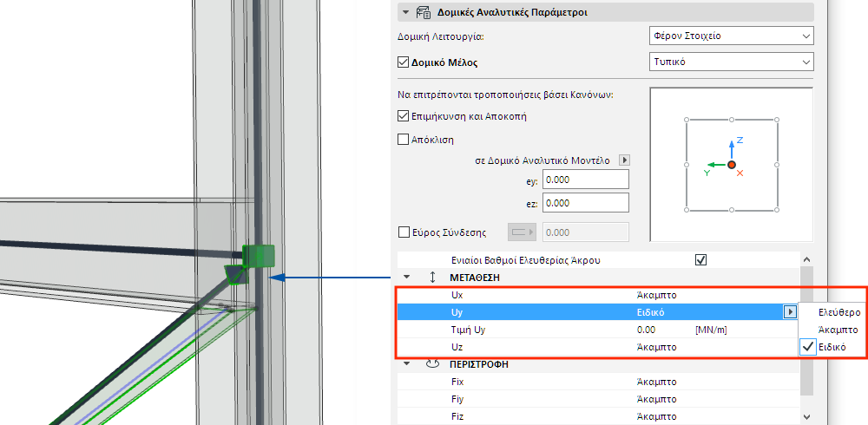Uncheck Επιμήκυνση και Αποκοπή

[x=403, y=116]
